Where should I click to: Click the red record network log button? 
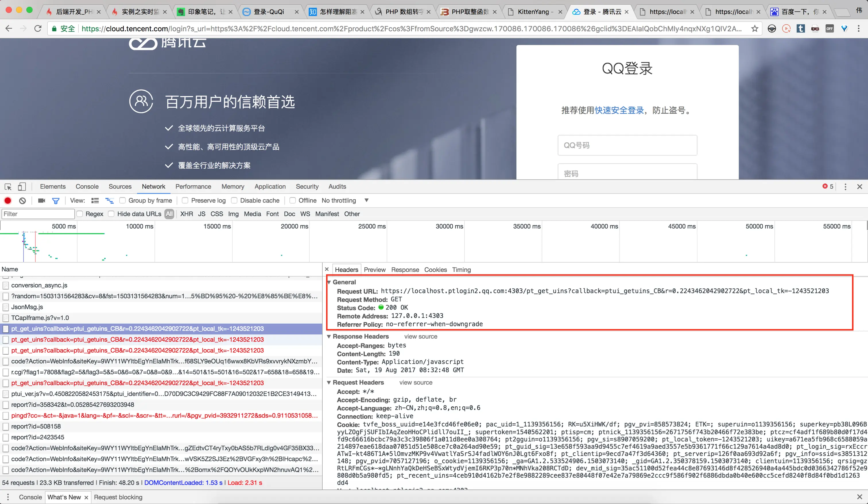pyautogui.click(x=7, y=200)
